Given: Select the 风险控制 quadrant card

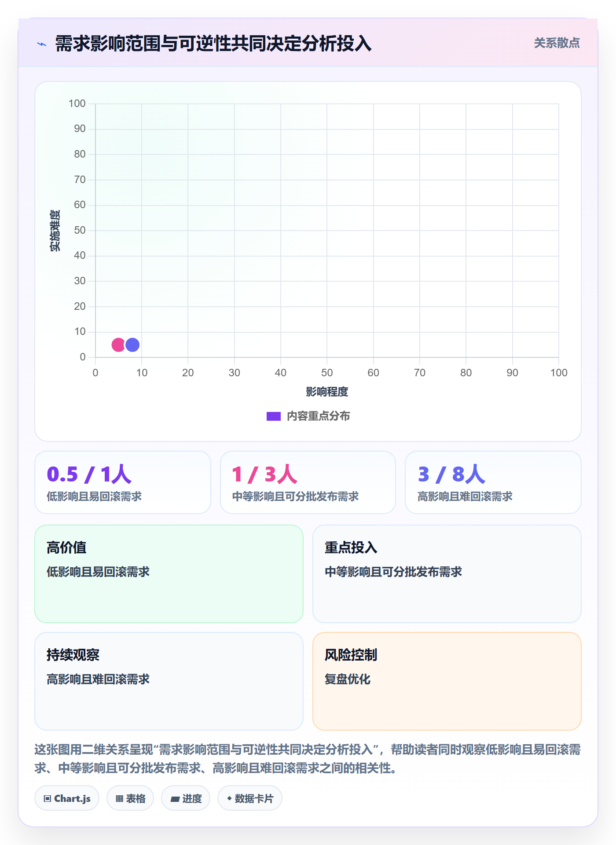Looking at the screenshot, I should tap(447, 681).
